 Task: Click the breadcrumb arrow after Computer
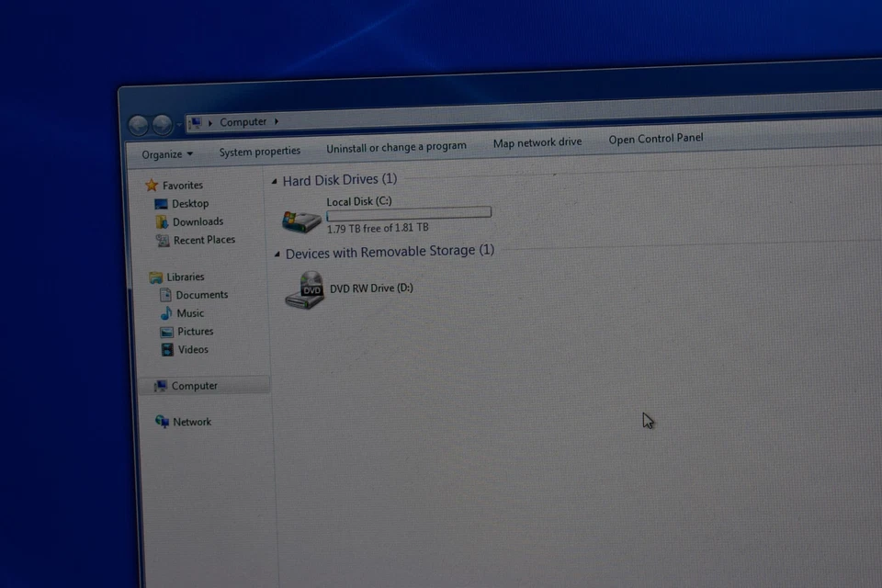(276, 121)
